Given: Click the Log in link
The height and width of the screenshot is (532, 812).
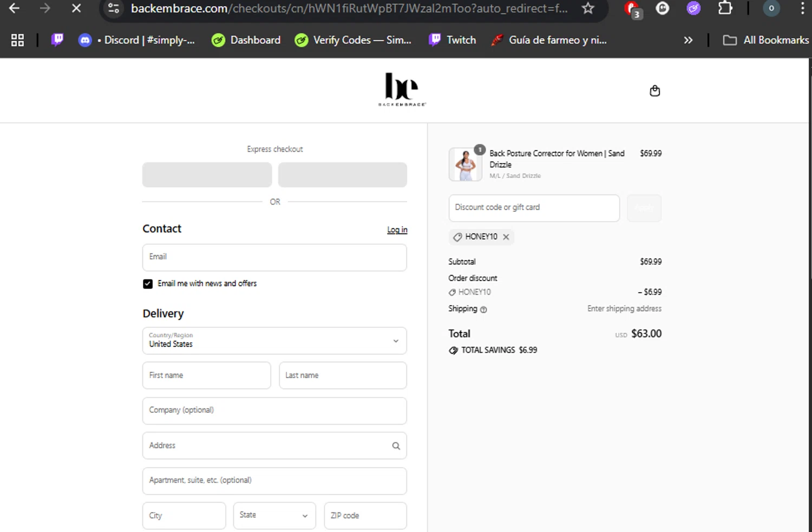Looking at the screenshot, I should pos(397,230).
